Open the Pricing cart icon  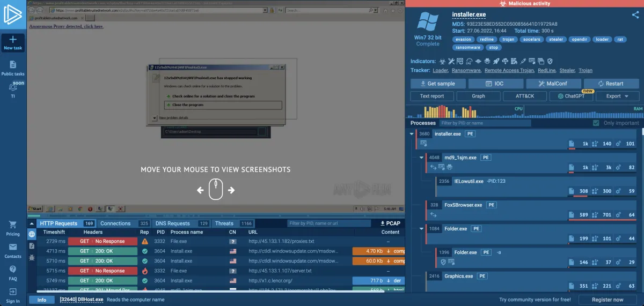[x=13, y=225]
